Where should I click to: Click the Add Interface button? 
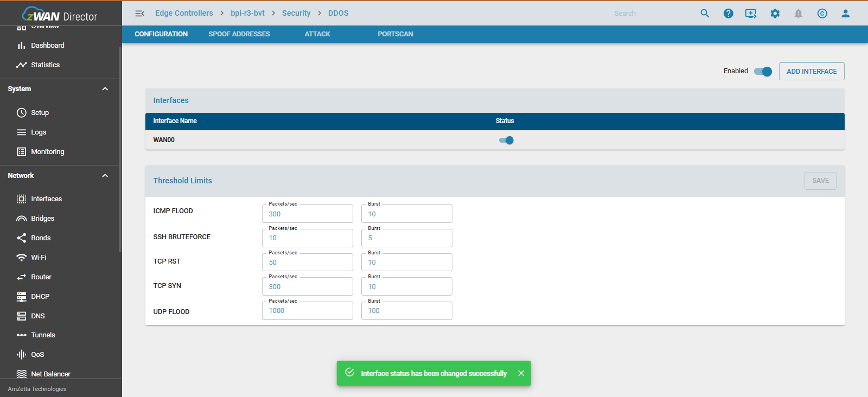click(811, 72)
